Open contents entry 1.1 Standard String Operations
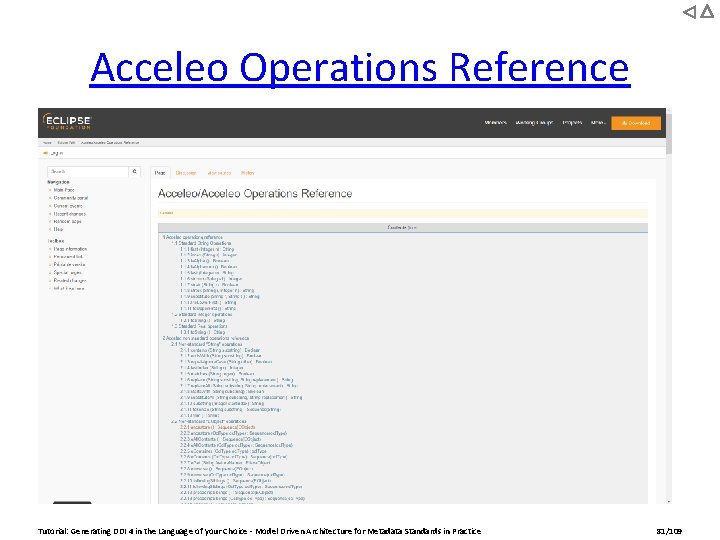The height and width of the screenshot is (540, 720). 202,243
